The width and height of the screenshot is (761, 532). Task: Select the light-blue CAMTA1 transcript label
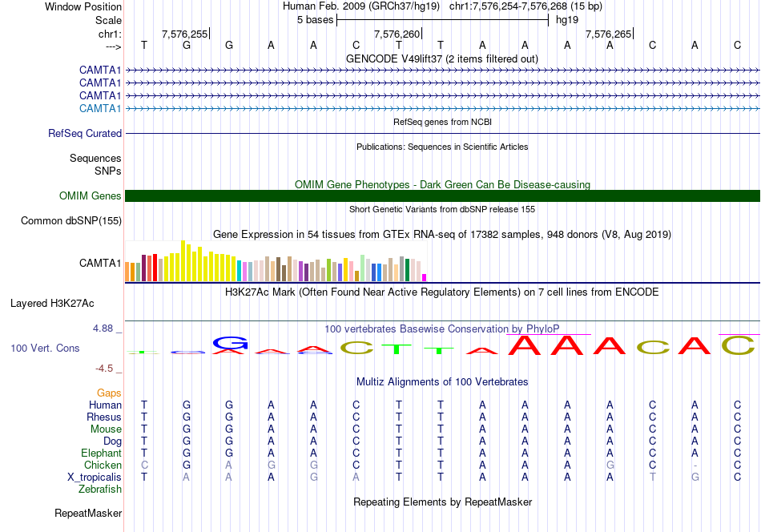pyautogui.click(x=100, y=108)
